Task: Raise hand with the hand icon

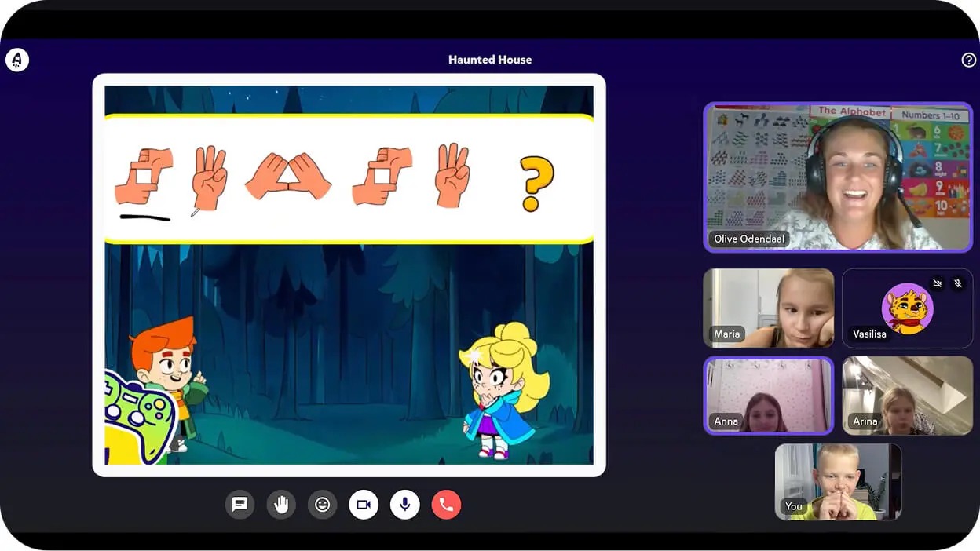Action: tap(281, 505)
